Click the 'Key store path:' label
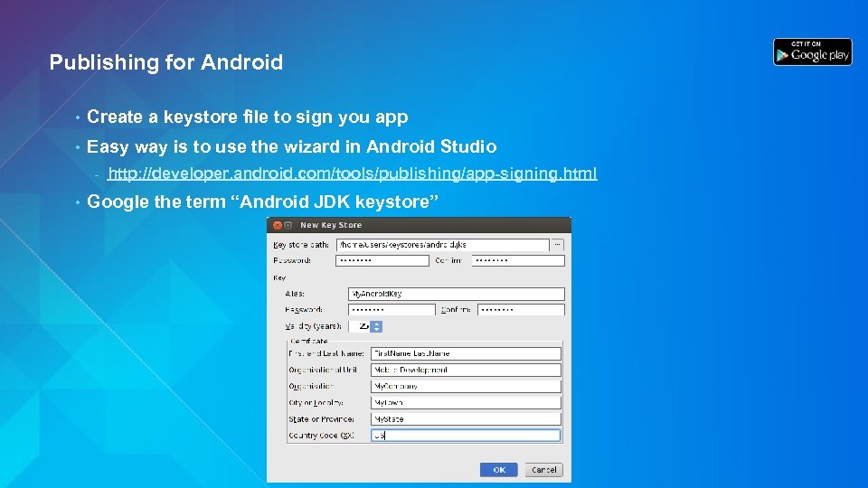This screenshot has width=868, height=488. (x=300, y=245)
